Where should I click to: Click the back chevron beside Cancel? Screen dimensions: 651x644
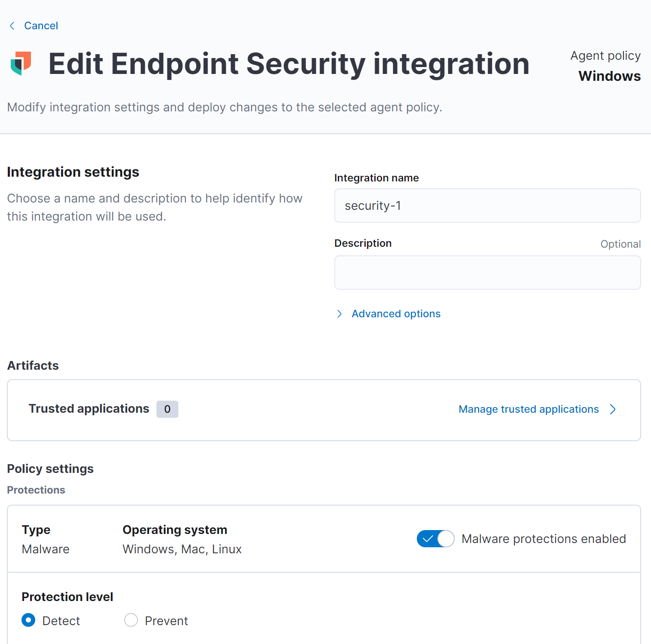[x=12, y=26]
